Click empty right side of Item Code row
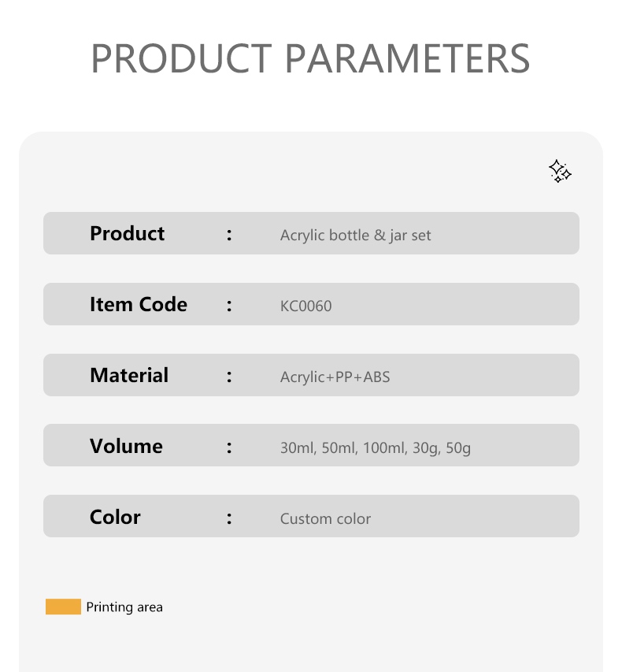Image resolution: width=622 pixels, height=672 pixels. click(x=454, y=304)
